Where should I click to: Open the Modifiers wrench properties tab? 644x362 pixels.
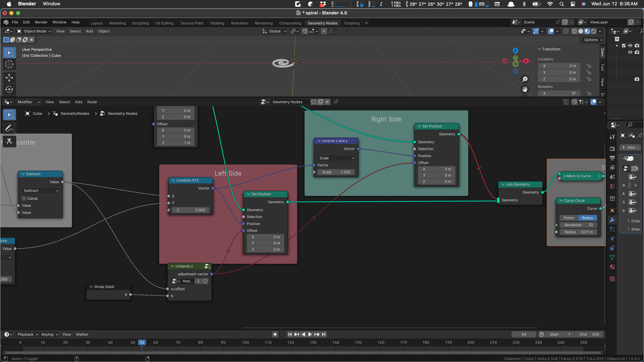point(612,220)
